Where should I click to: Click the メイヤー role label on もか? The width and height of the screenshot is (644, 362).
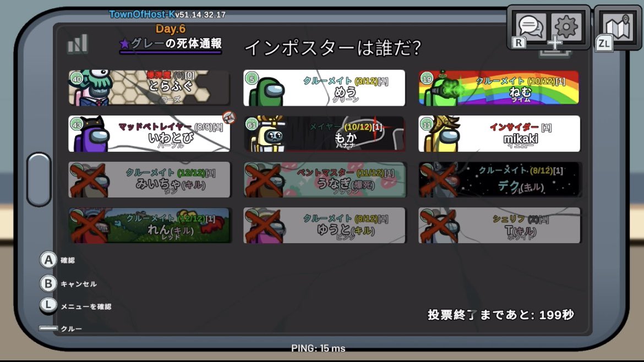click(326, 127)
